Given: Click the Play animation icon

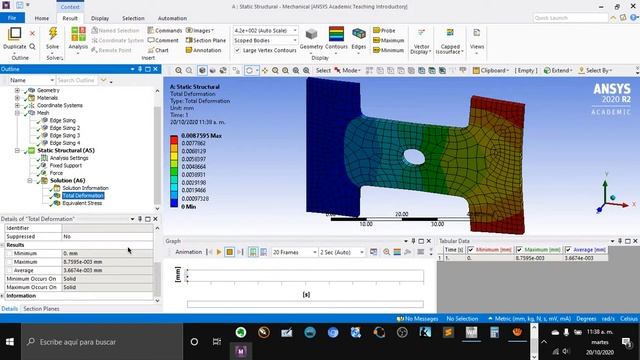Looking at the screenshot, I should click(x=219, y=252).
